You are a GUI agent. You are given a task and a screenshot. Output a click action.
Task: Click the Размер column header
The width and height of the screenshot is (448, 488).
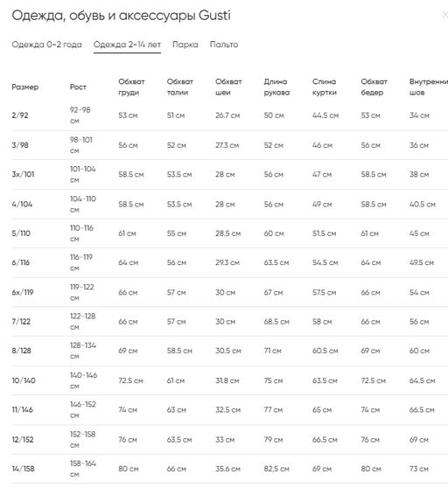[x=25, y=87]
